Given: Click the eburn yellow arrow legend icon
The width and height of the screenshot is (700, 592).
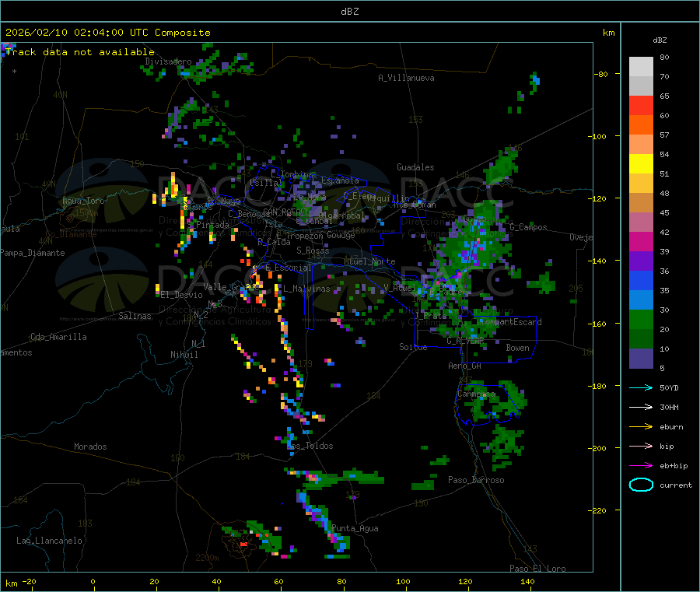Looking at the screenshot, I should 641,427.
